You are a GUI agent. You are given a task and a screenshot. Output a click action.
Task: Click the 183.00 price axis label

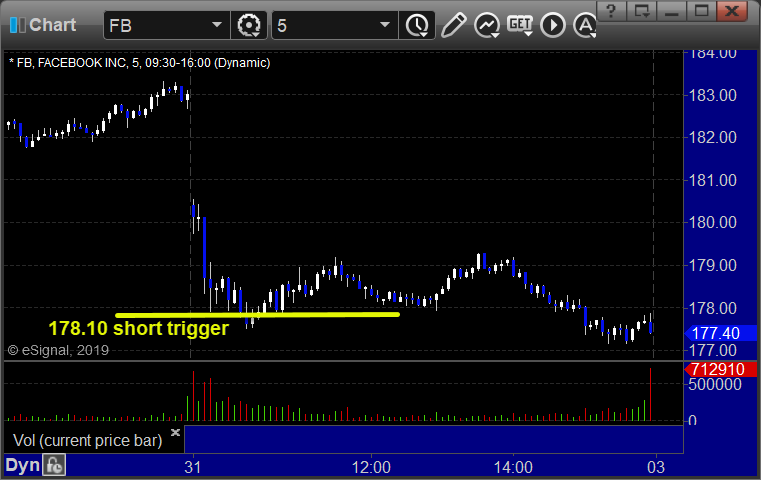(712, 95)
